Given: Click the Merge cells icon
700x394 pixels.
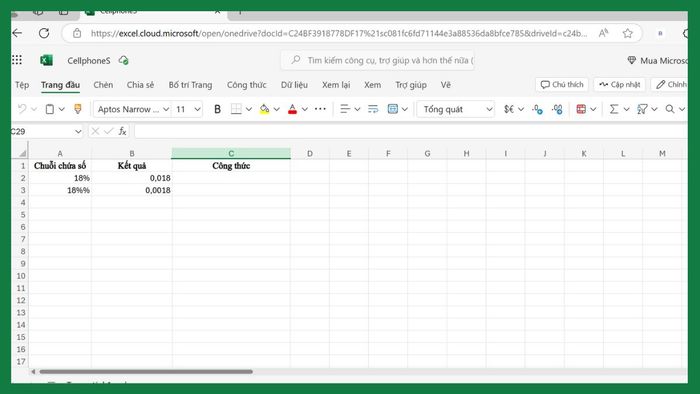Looking at the screenshot, I should point(392,109).
